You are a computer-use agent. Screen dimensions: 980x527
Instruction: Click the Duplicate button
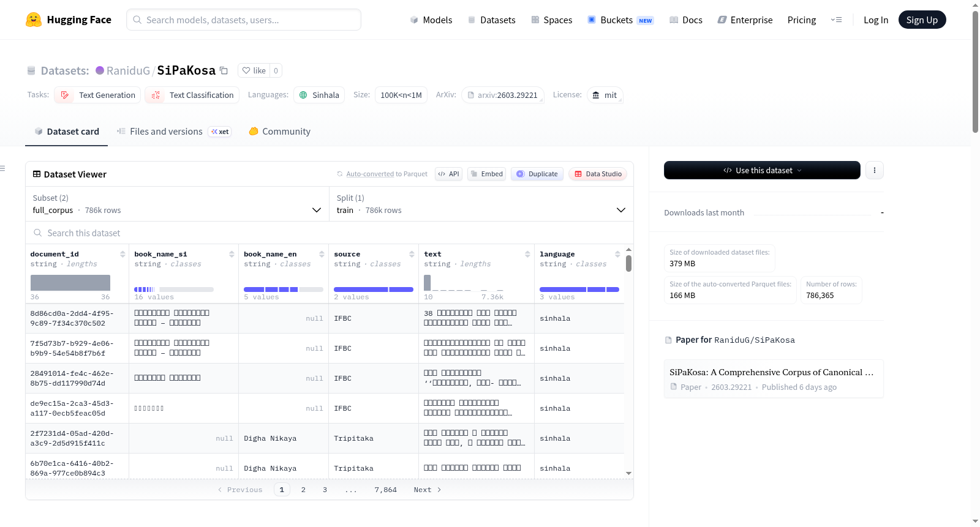coord(537,174)
